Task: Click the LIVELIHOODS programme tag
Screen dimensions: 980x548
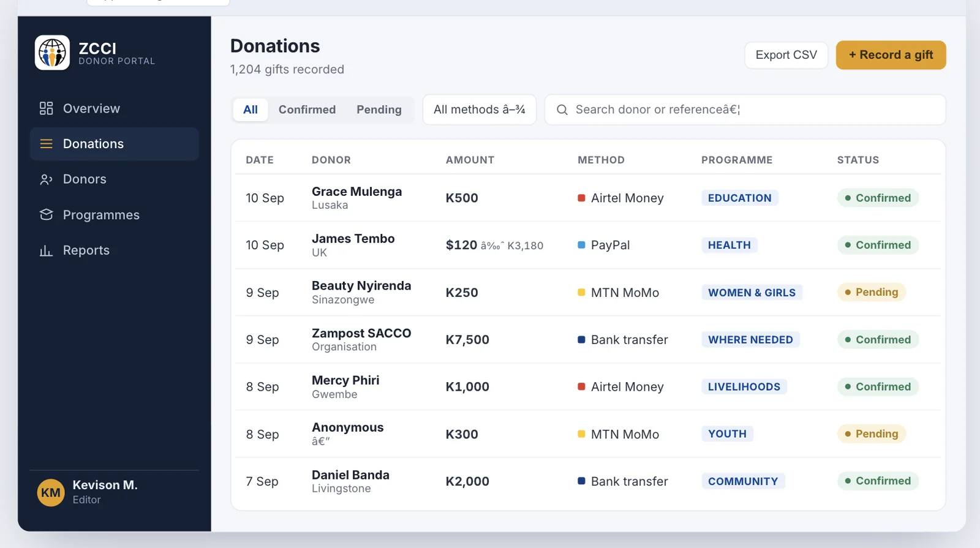Action: (744, 387)
